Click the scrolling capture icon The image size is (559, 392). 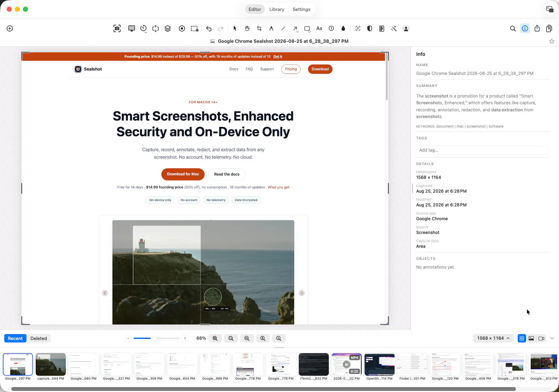(x=156, y=29)
